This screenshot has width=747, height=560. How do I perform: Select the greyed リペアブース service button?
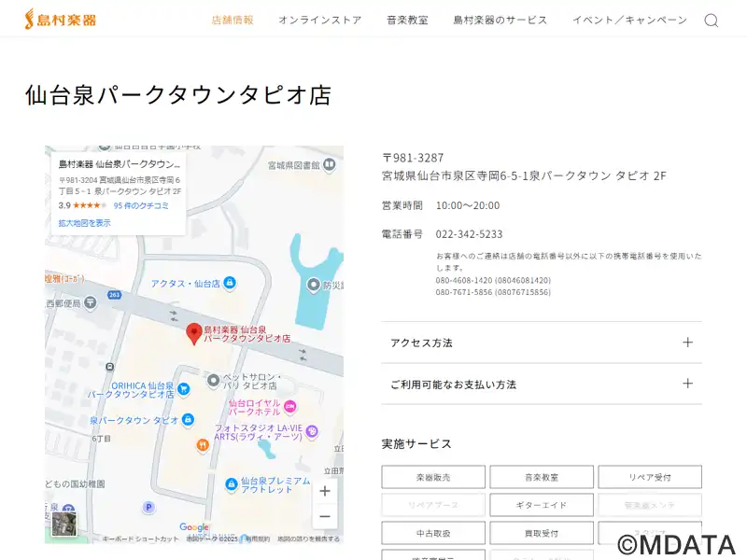pyautogui.click(x=433, y=505)
